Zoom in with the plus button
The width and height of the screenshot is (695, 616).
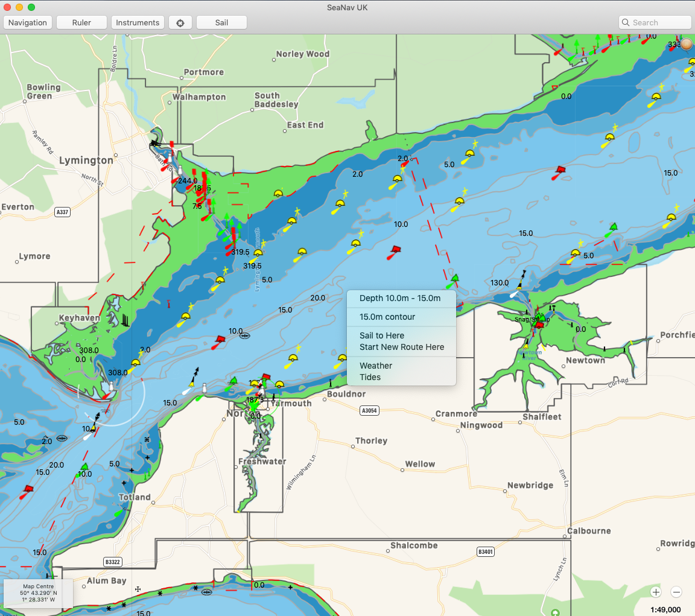656,592
